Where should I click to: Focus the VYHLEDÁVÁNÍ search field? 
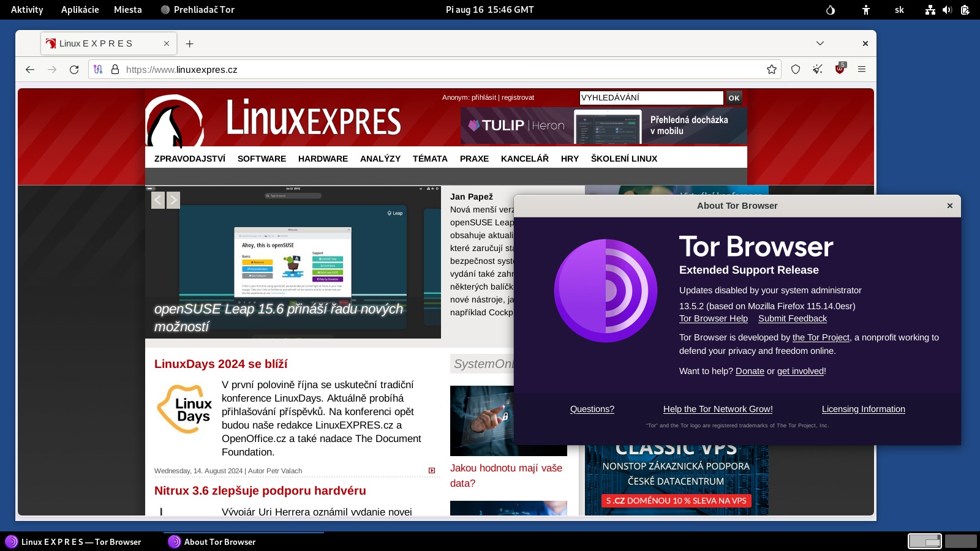click(651, 98)
